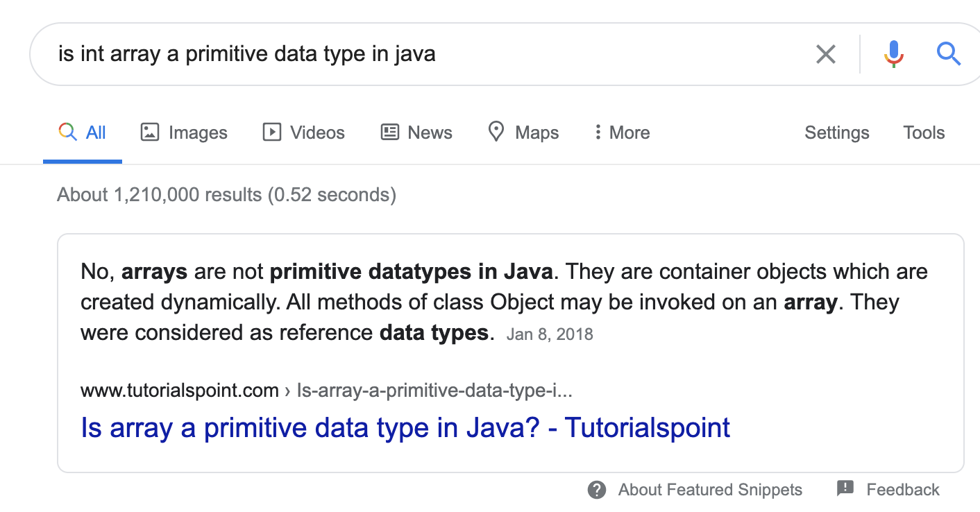Switch to the News tab label
This screenshot has height=512, width=980.
(x=430, y=133)
